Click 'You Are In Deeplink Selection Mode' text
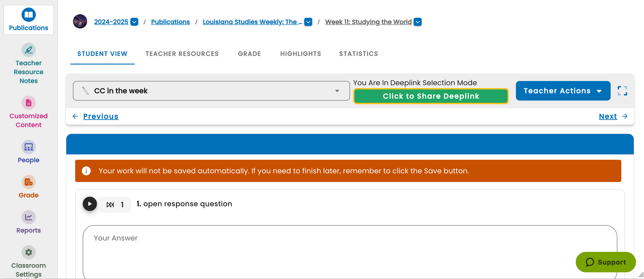The height and width of the screenshot is (279, 644). [415, 83]
